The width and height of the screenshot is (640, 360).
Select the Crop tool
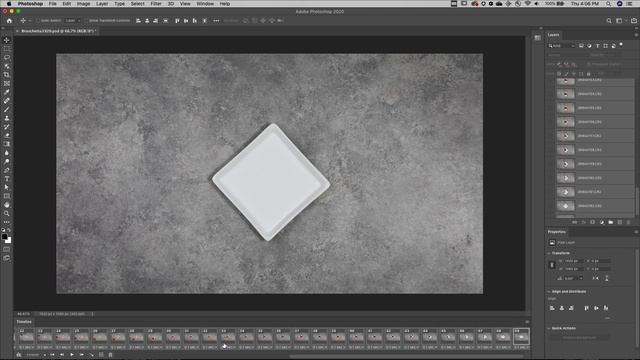(7, 75)
